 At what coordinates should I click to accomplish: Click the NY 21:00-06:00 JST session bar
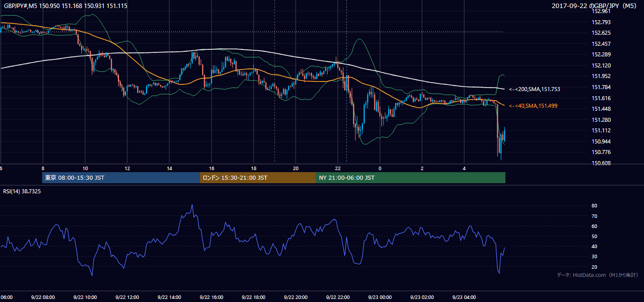(x=411, y=178)
